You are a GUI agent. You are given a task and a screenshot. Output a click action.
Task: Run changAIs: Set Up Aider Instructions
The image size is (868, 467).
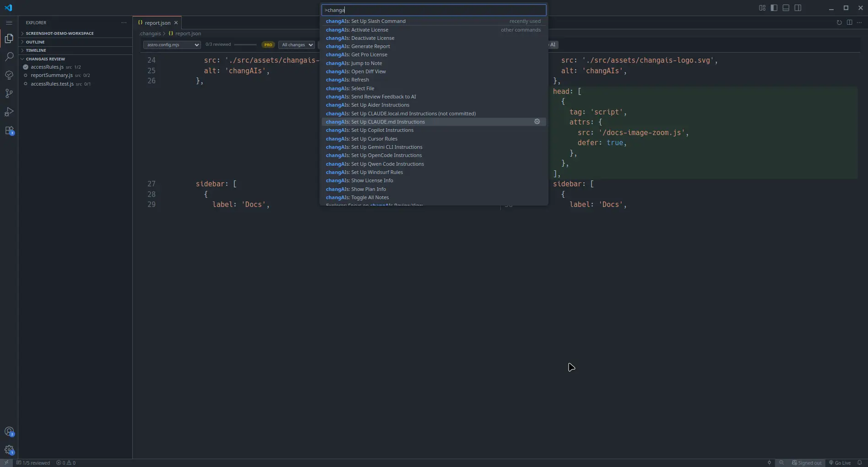(434, 105)
